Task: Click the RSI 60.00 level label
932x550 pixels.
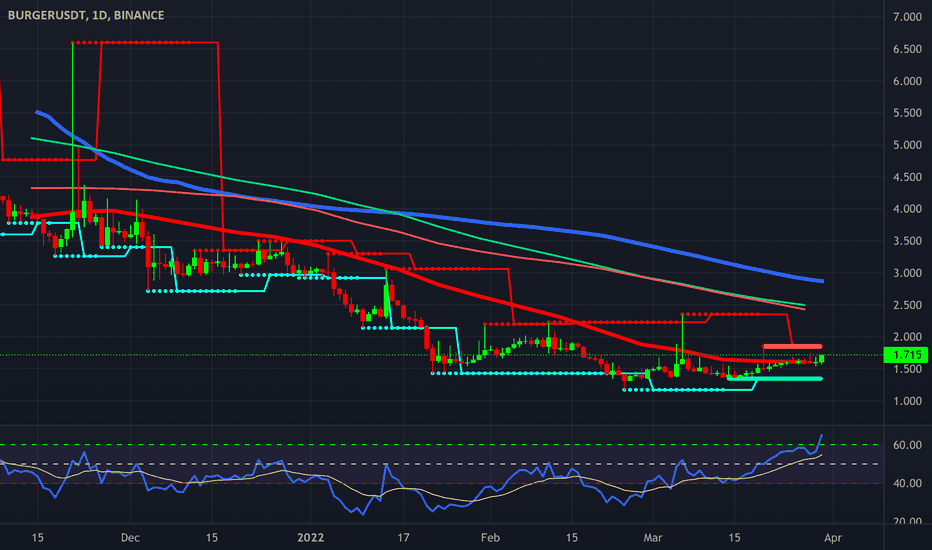Action: pyautogui.click(x=907, y=445)
